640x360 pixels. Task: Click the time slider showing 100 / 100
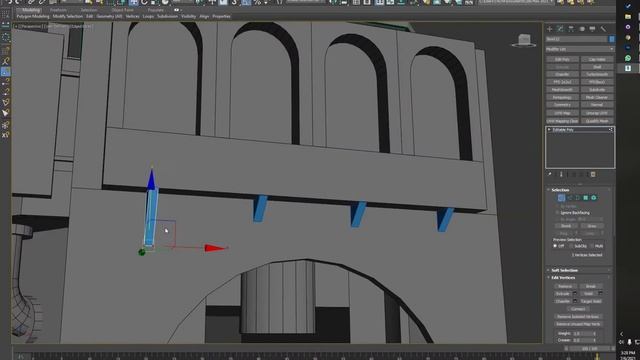tap(590, 349)
